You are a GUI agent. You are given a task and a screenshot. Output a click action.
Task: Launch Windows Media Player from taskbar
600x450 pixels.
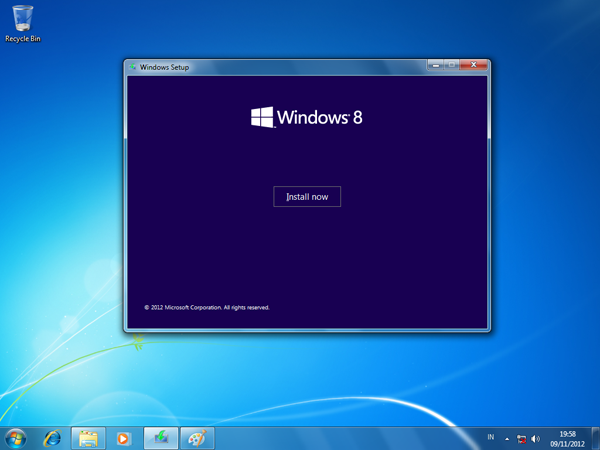pyautogui.click(x=123, y=438)
